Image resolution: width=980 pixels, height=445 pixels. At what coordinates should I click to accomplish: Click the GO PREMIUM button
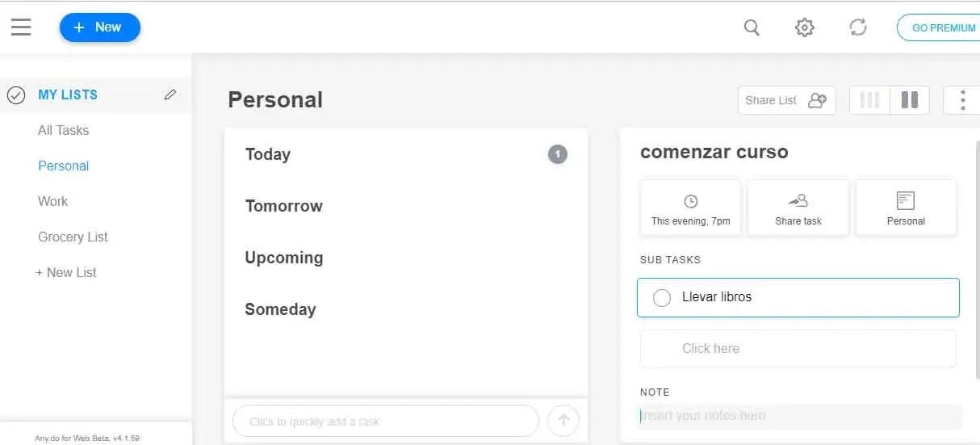[x=942, y=27]
